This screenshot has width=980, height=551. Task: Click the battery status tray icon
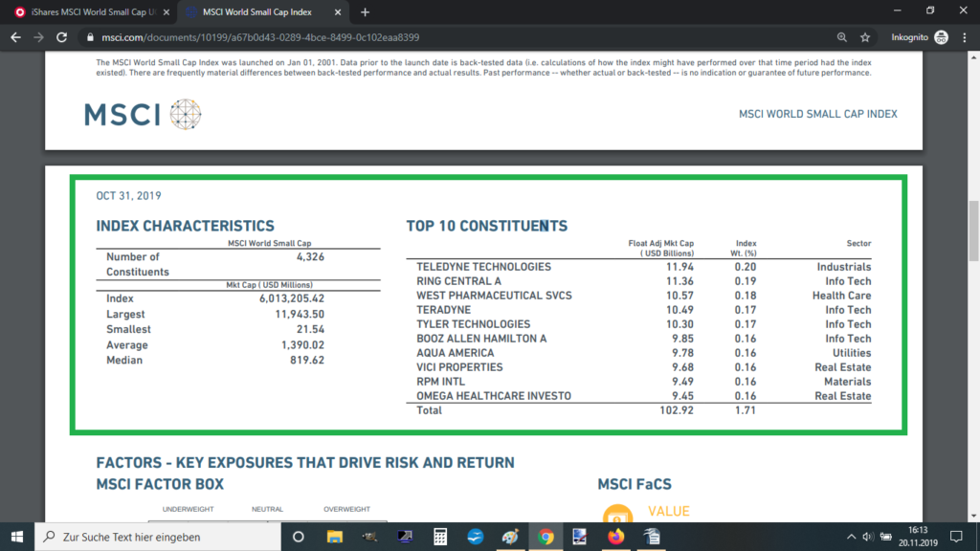click(885, 537)
